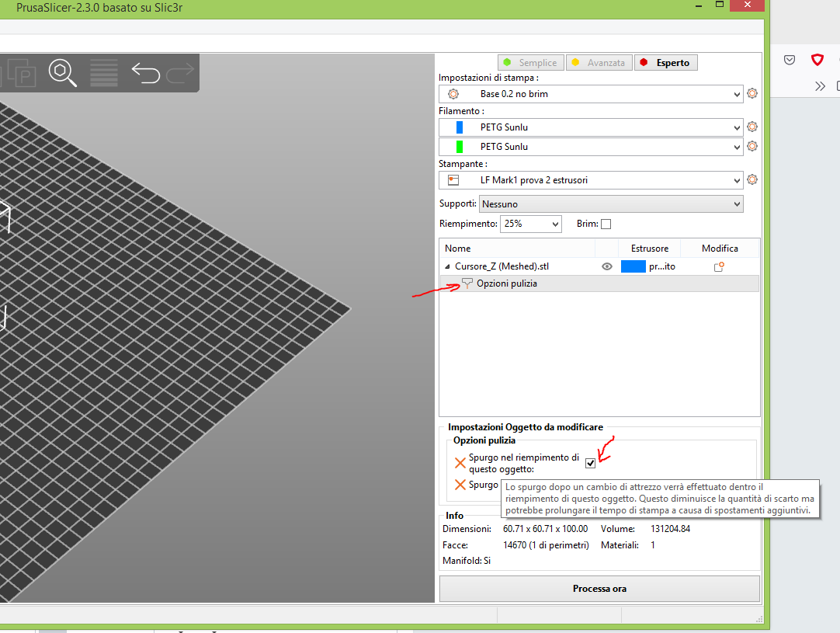Viewport: 840px width, 633px height.
Task: Click the faces value 14670 (1 di perimetri)
Action: pos(546,545)
